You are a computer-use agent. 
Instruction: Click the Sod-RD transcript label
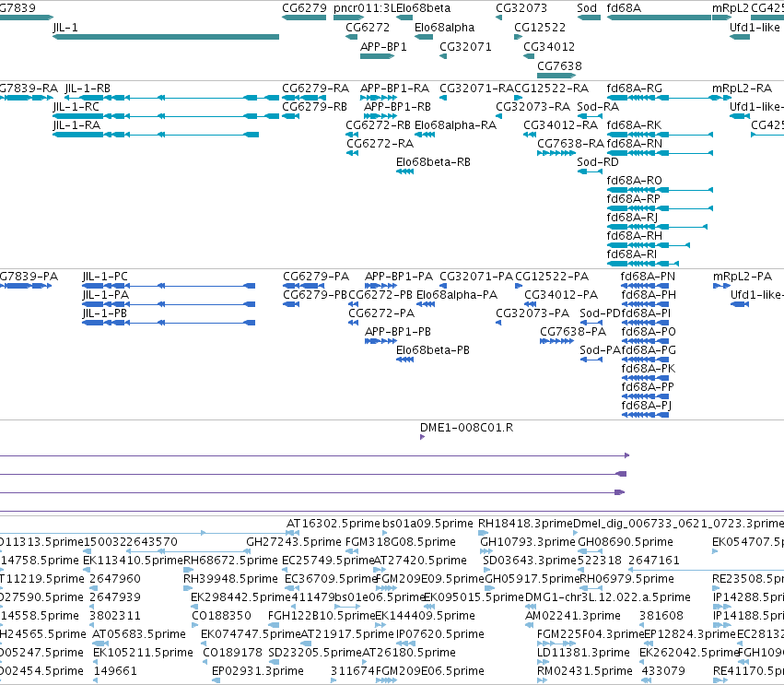(598, 162)
